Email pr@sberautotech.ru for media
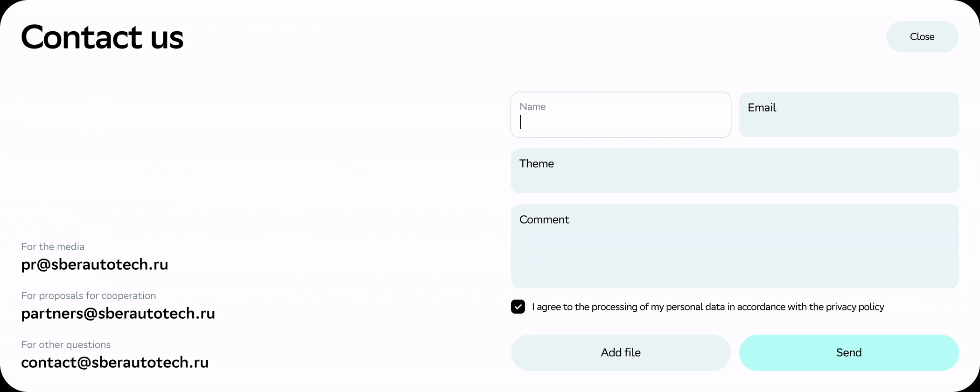Image resolution: width=980 pixels, height=392 pixels. pos(94,265)
